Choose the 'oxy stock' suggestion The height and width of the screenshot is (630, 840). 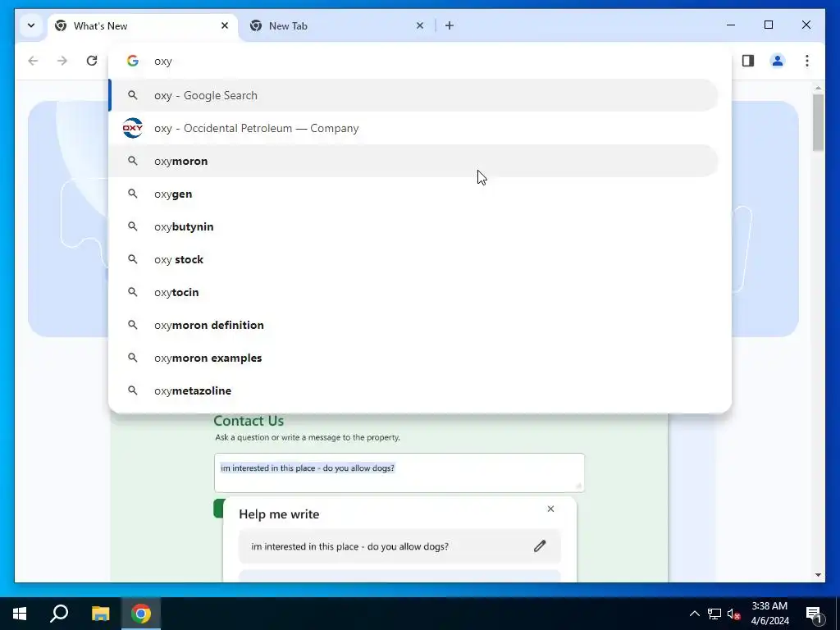tap(413, 259)
